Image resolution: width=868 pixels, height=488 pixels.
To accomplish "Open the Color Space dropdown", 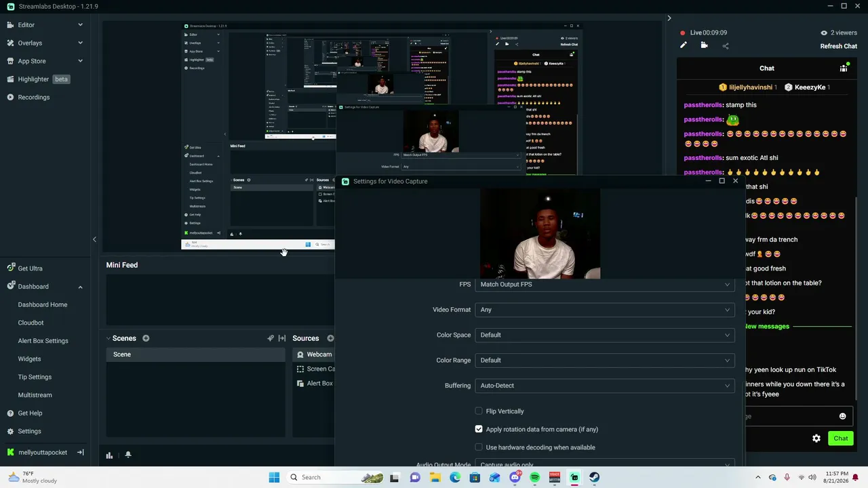I will click(x=605, y=335).
